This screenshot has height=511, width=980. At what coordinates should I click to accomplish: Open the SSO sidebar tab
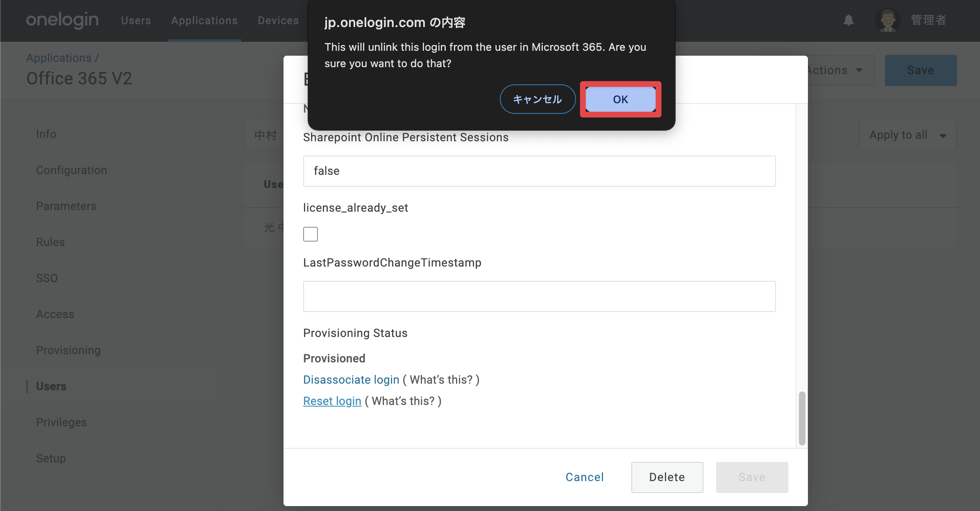pyautogui.click(x=47, y=278)
